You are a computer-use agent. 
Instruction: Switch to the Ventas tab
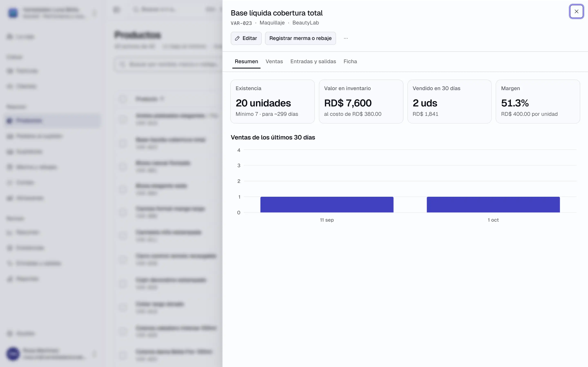click(274, 61)
